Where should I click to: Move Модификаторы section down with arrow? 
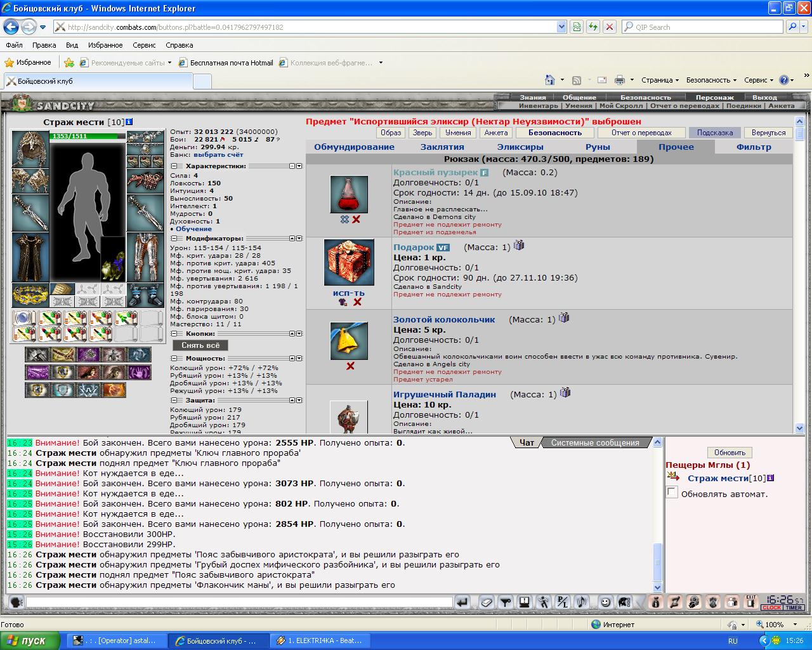(x=299, y=239)
